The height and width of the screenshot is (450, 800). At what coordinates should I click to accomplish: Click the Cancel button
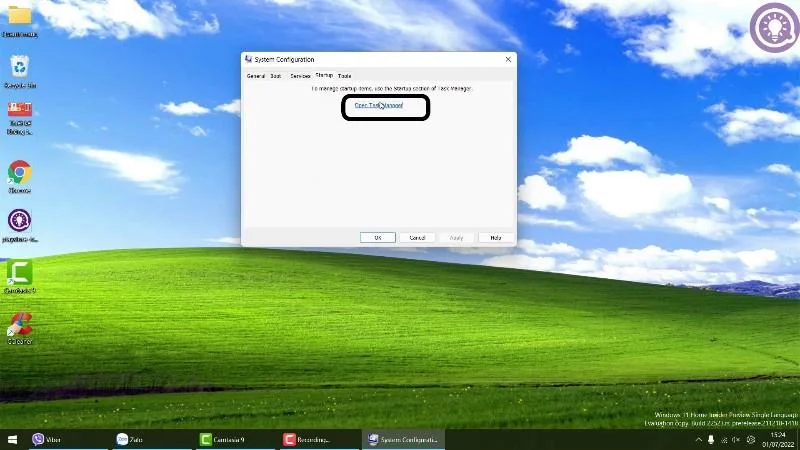point(417,238)
